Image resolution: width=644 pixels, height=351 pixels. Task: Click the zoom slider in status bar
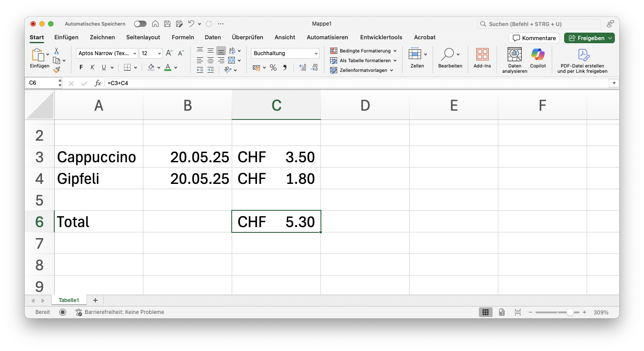point(570,312)
